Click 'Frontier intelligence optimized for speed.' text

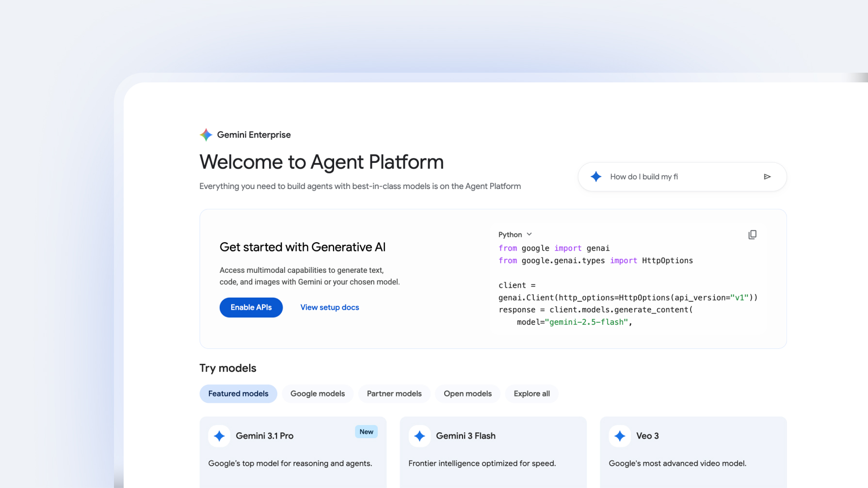coord(482,464)
